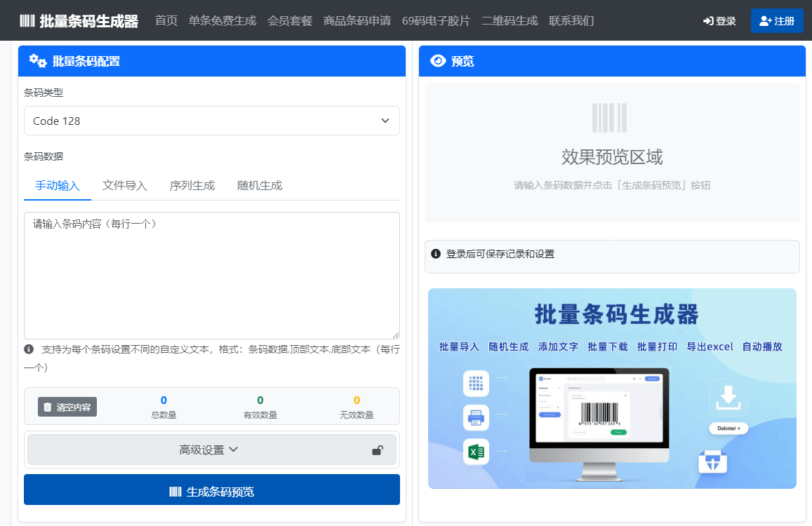Image resolution: width=812 pixels, height=526 pixels.
Task: Click the 登录后可保存记录和设置 notice
Action: (x=612, y=256)
